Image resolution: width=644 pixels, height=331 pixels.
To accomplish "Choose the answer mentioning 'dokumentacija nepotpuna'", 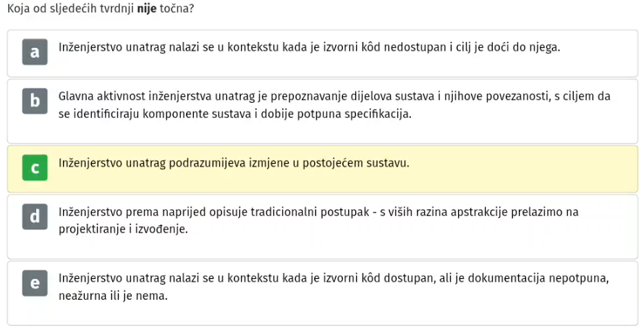I will (323, 293).
